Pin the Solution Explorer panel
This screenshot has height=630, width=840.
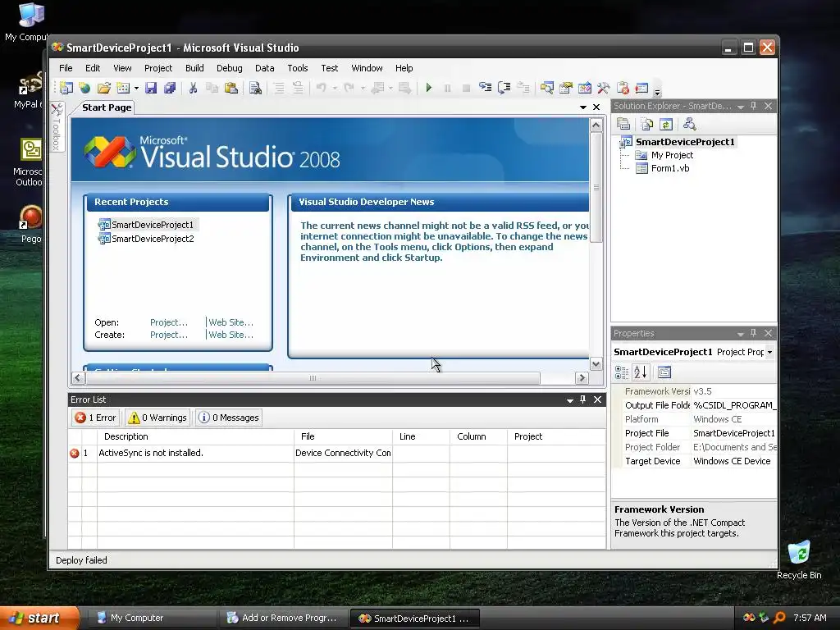click(753, 106)
